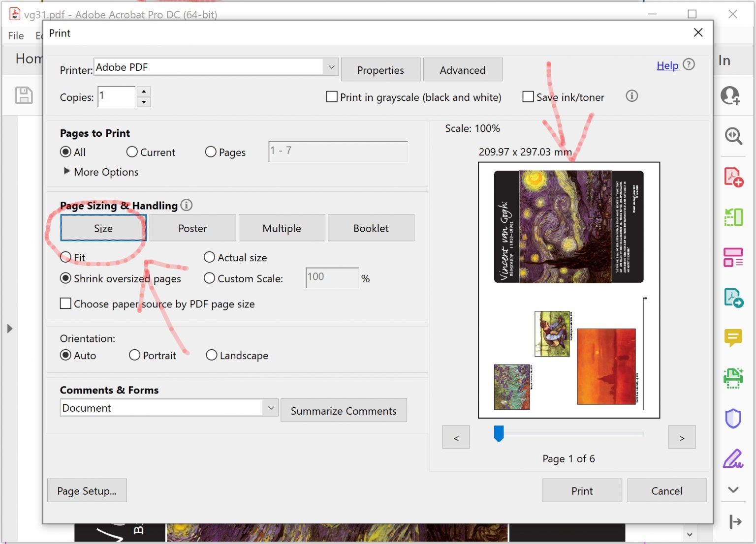Click the Pages range input field

point(338,151)
